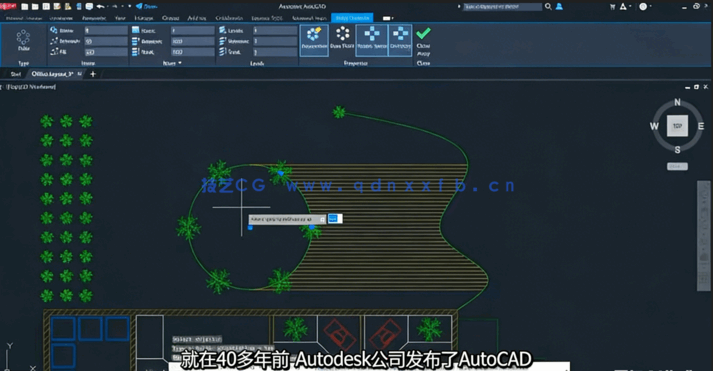The width and height of the screenshot is (713, 371).
Task: Click the Rows value input field
Action: (x=193, y=30)
